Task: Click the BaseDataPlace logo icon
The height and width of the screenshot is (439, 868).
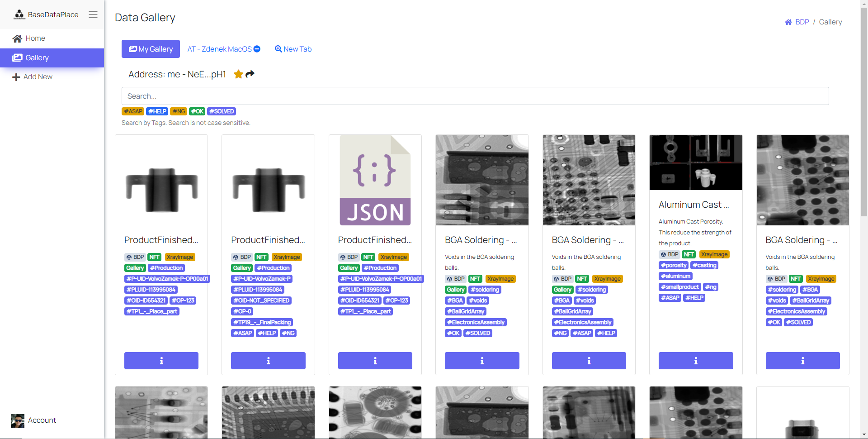Action: (x=19, y=14)
